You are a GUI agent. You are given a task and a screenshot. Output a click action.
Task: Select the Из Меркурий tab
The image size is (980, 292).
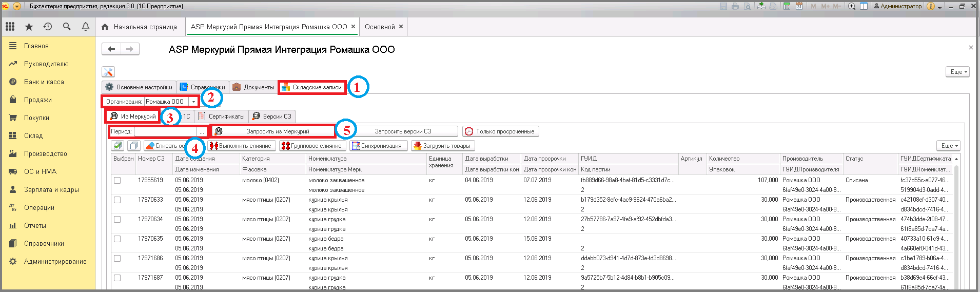coord(133,116)
